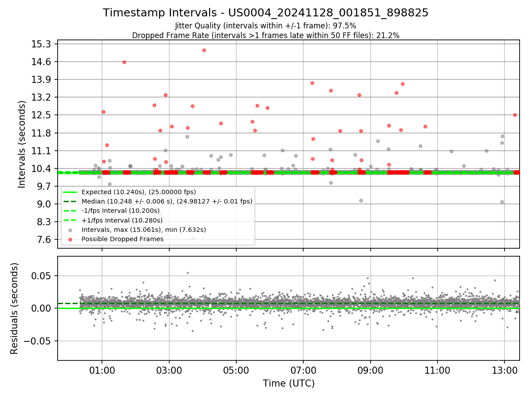This screenshot has height=399, width=532.
Task: Select legend entry "-1/fps Interval (10.200s)"
Action: (x=121, y=211)
